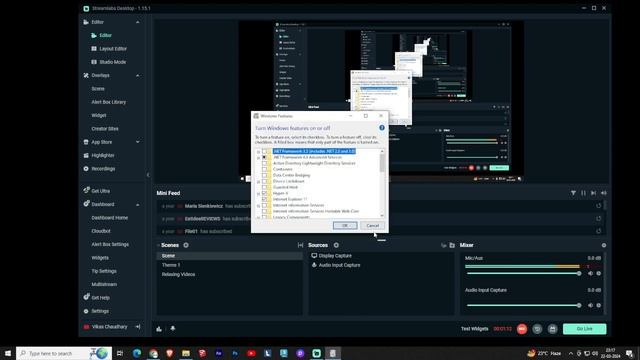Open Widget under Overlays
The width and height of the screenshot is (640, 360).
(99, 116)
